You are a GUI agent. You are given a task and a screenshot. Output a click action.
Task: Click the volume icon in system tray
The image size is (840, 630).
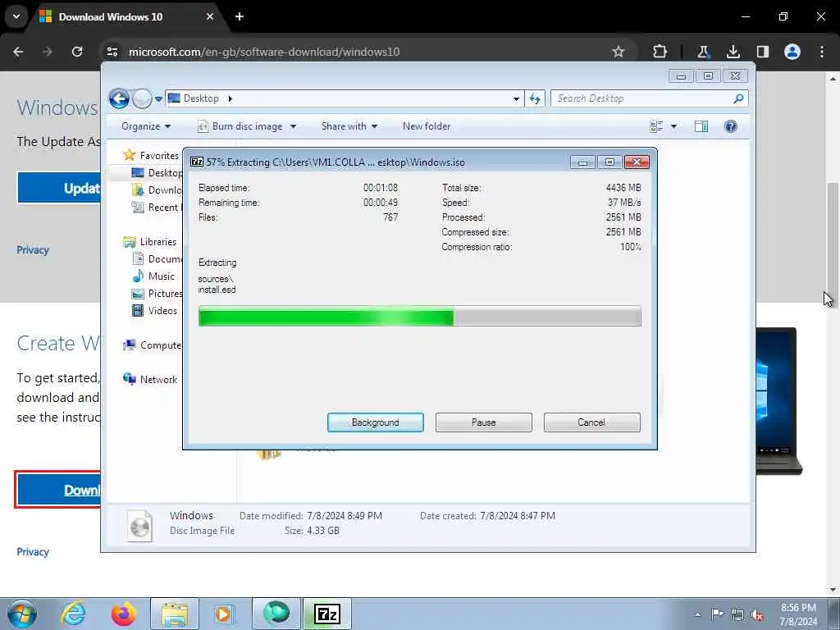pos(757,614)
